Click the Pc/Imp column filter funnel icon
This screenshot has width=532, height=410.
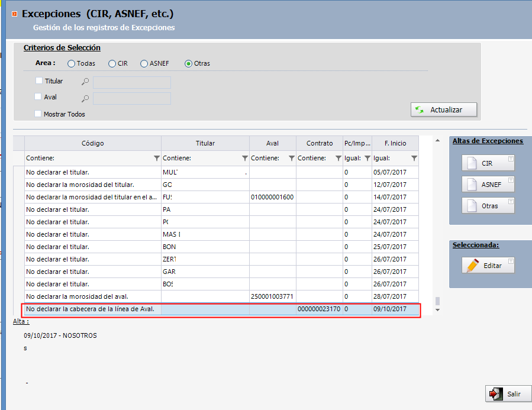[367, 159]
